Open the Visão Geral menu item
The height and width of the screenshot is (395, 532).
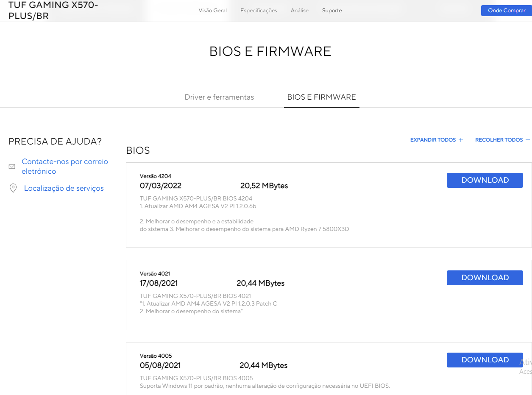tap(213, 11)
